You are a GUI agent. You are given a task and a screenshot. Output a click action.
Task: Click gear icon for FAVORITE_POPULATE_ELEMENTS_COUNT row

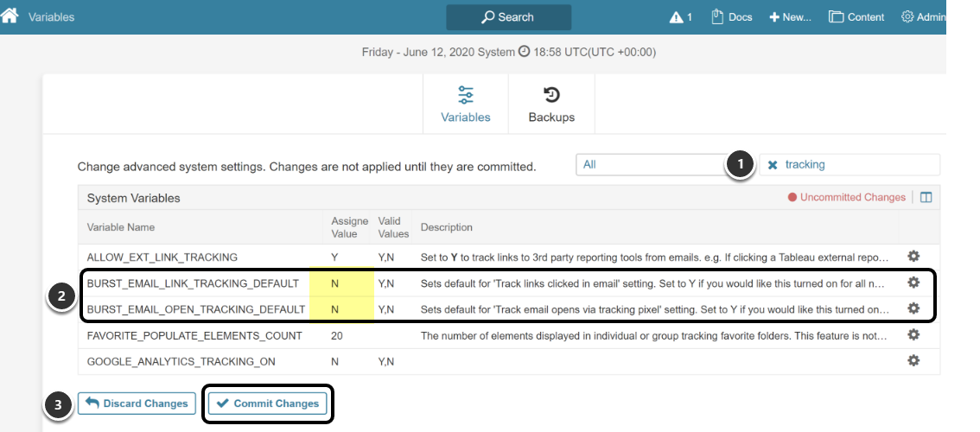click(x=913, y=334)
